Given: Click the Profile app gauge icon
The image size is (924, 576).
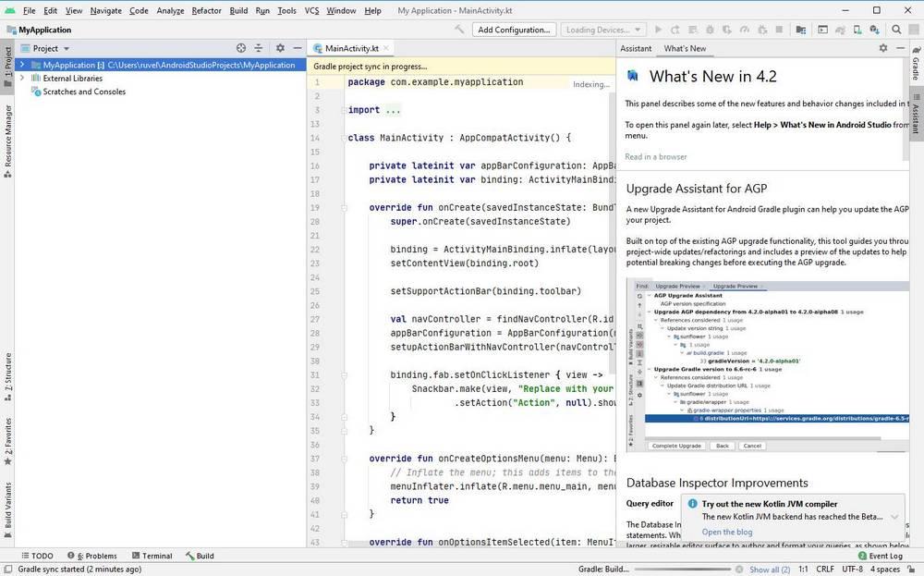Looking at the screenshot, I should (745, 30).
